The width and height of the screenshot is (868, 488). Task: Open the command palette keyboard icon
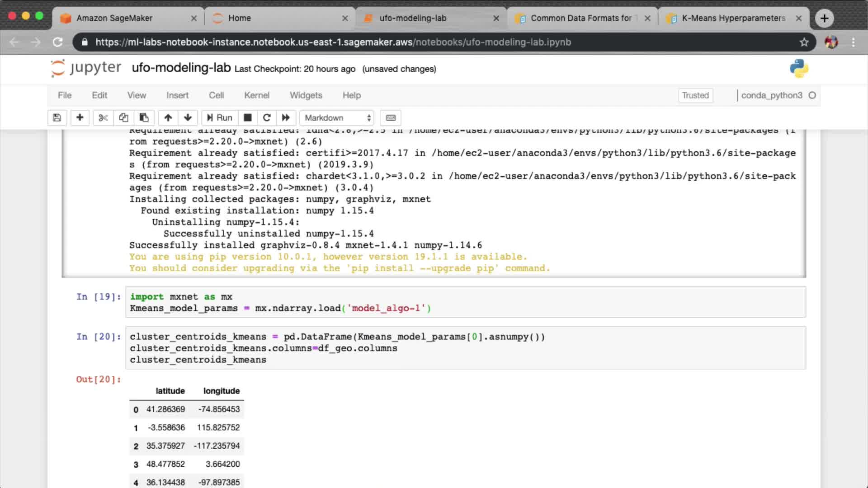click(x=391, y=118)
